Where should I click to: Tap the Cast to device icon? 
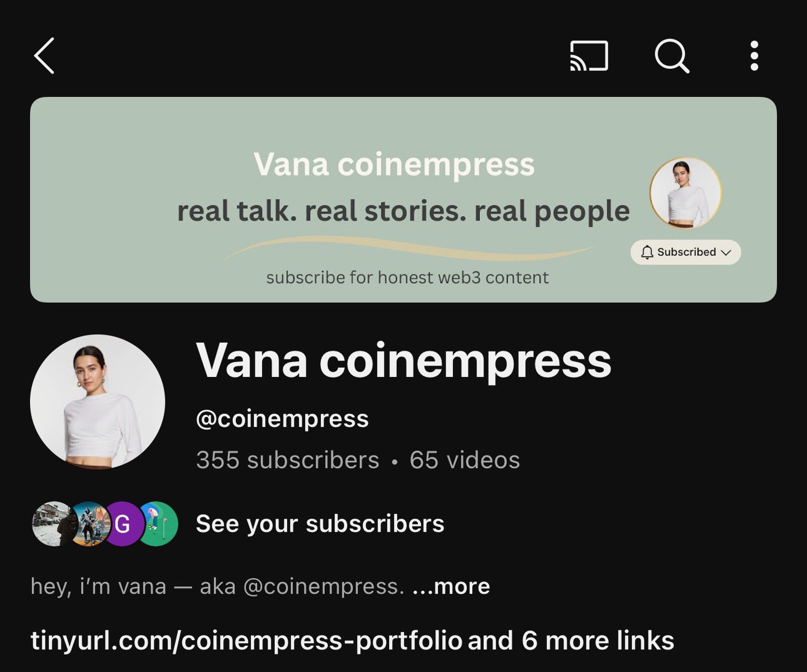point(589,56)
